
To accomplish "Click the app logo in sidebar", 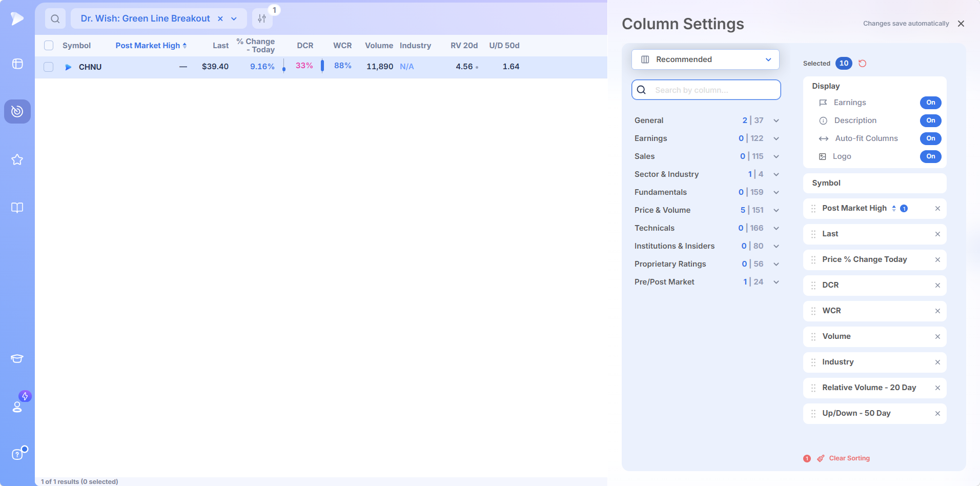I will click(x=17, y=18).
